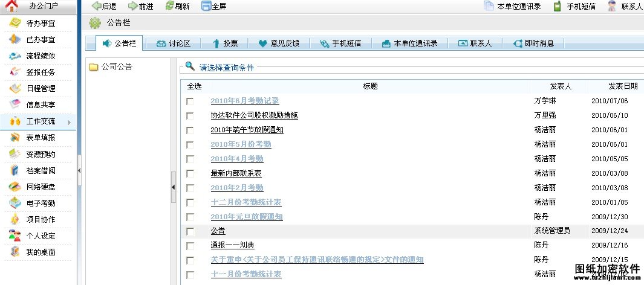Viewport: 644px width, 285px height.
Task: Check the box for 协达软件公司股权激励措施
Action: pyautogui.click(x=190, y=116)
